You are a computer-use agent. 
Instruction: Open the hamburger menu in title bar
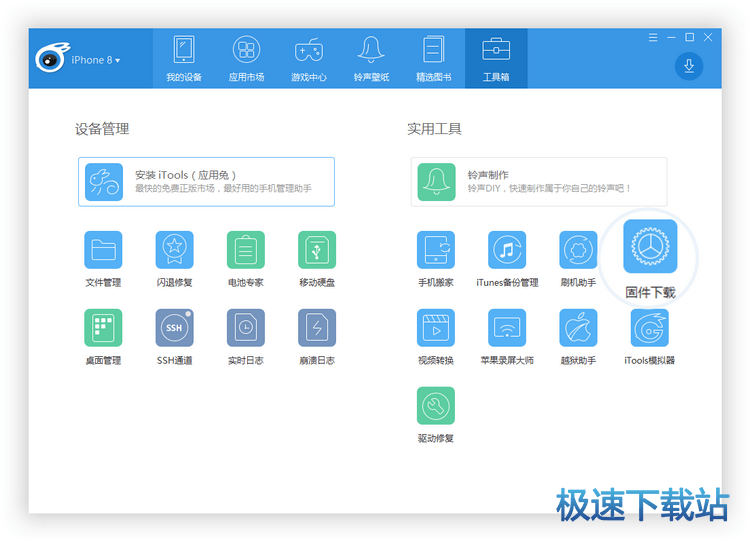click(653, 37)
